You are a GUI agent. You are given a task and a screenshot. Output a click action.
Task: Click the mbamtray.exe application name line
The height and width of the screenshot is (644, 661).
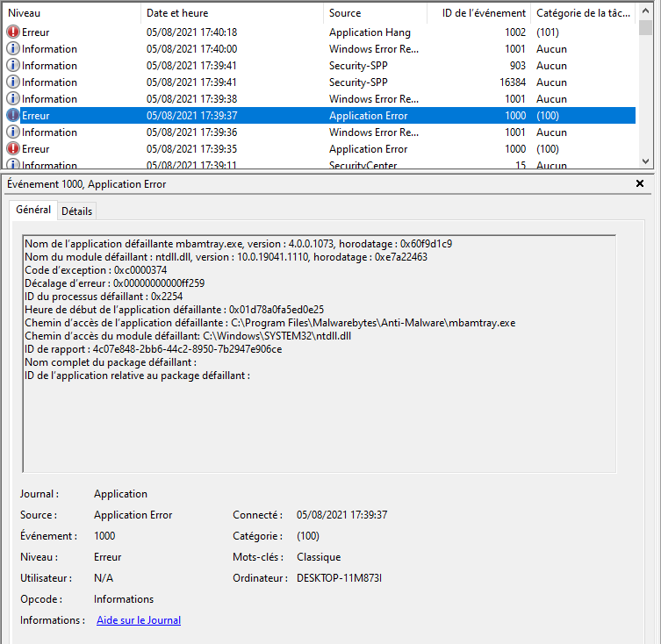tap(238, 244)
